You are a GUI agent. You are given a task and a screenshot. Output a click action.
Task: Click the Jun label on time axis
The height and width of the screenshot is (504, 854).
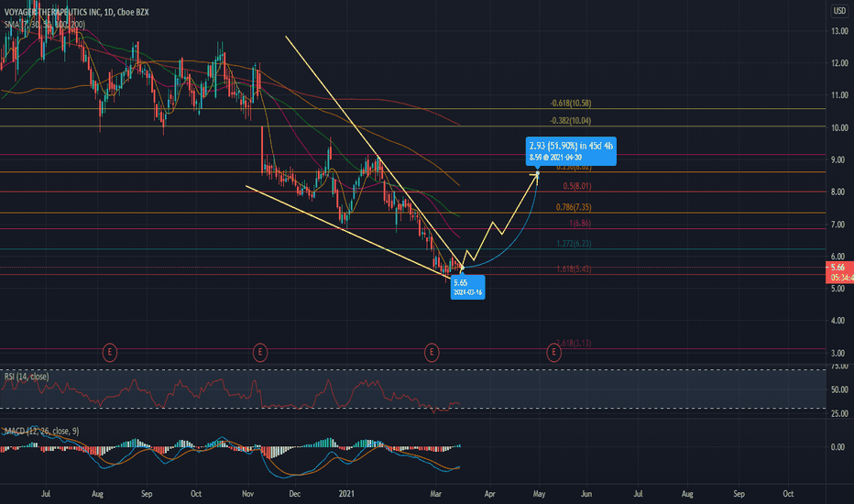click(586, 494)
